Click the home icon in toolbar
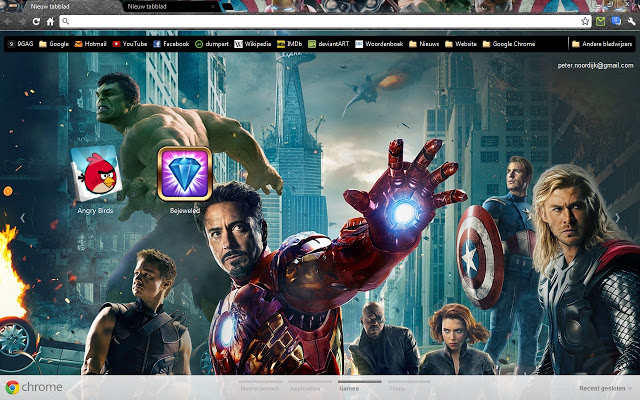Image resolution: width=640 pixels, height=400 pixels. 50,21
